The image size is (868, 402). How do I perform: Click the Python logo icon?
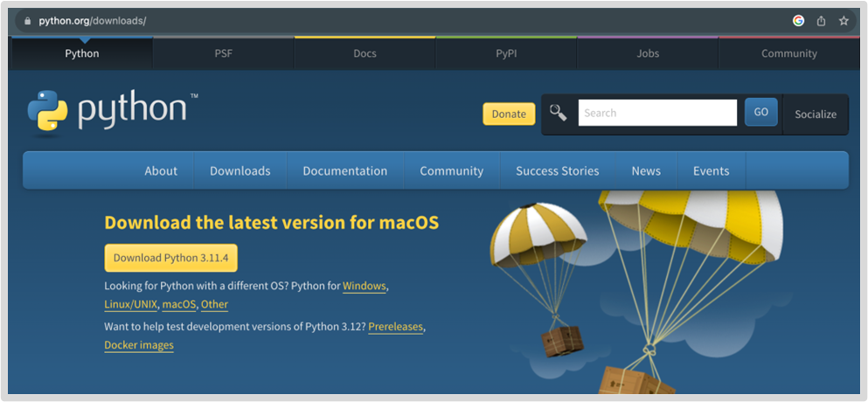pyautogui.click(x=47, y=111)
